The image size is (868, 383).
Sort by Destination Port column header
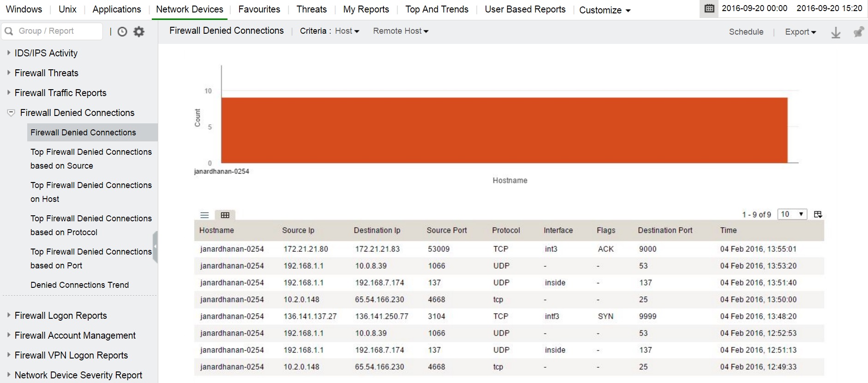point(665,231)
